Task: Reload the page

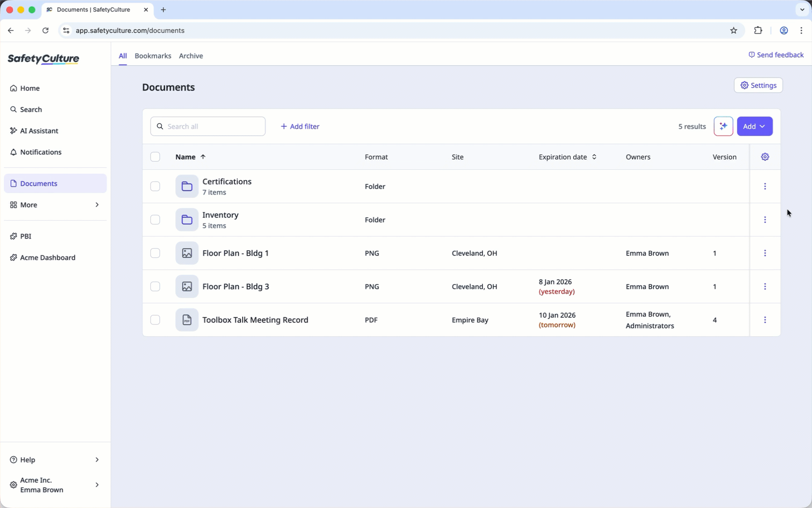Action: pos(45,30)
